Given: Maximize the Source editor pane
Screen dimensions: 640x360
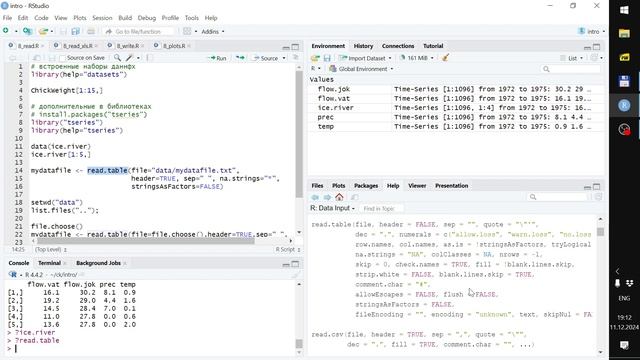Looking at the screenshot, I should (296, 47).
